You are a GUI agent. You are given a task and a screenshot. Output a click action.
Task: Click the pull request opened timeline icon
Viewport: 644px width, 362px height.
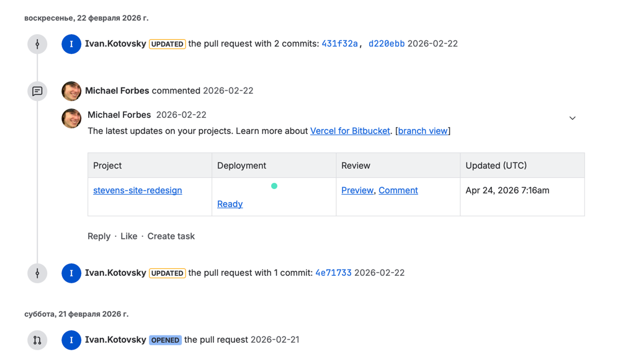(x=37, y=340)
